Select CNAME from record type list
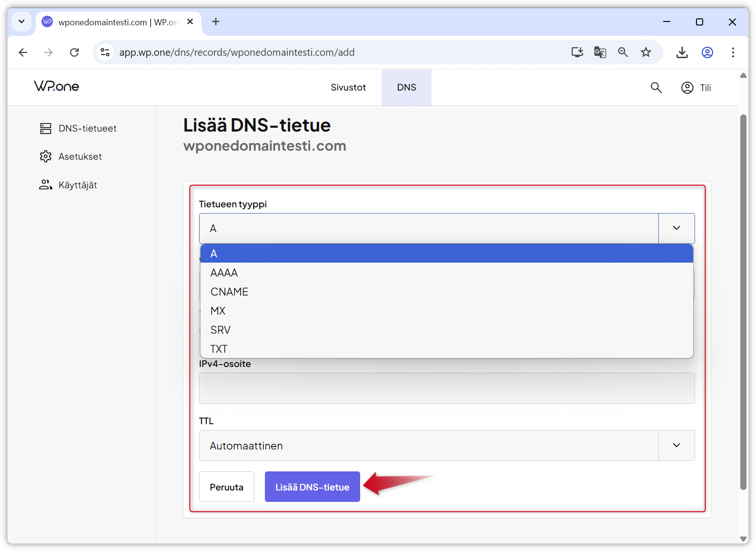This screenshot has height=551, width=756. [230, 292]
